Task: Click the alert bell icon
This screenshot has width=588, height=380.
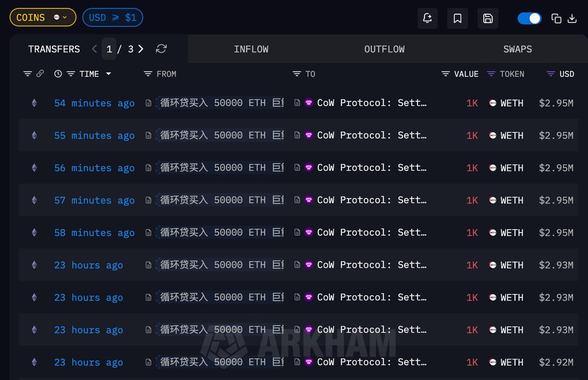Action: [x=427, y=18]
